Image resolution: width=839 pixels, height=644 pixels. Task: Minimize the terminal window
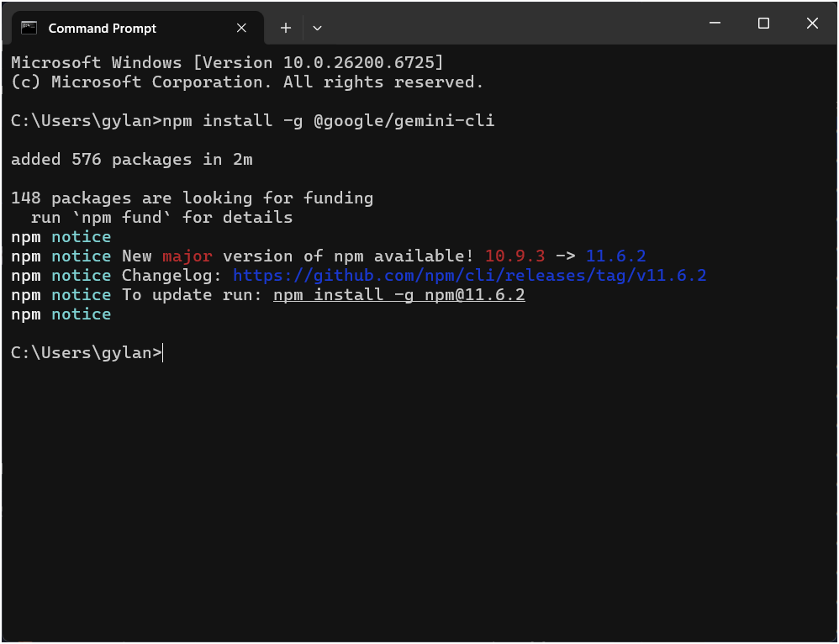[x=715, y=24]
